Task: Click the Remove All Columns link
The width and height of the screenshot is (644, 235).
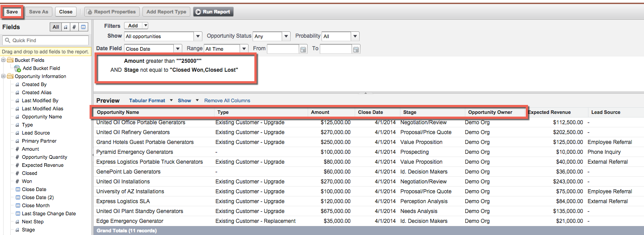Action: (x=227, y=100)
